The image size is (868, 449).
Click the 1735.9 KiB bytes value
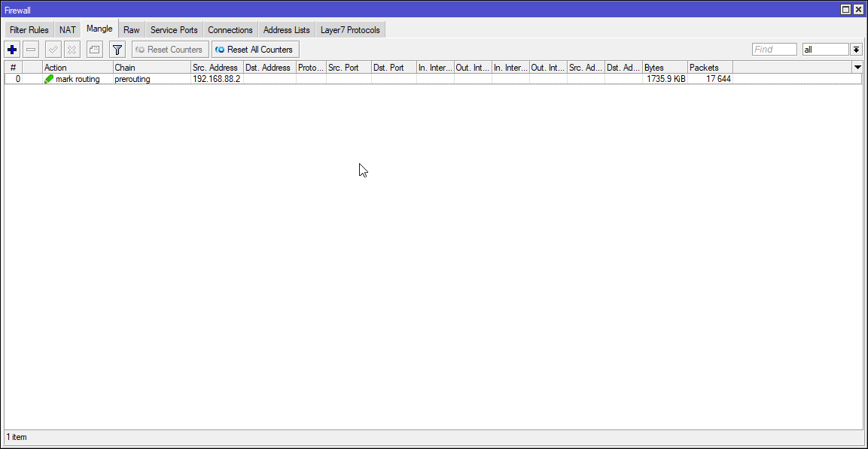666,79
